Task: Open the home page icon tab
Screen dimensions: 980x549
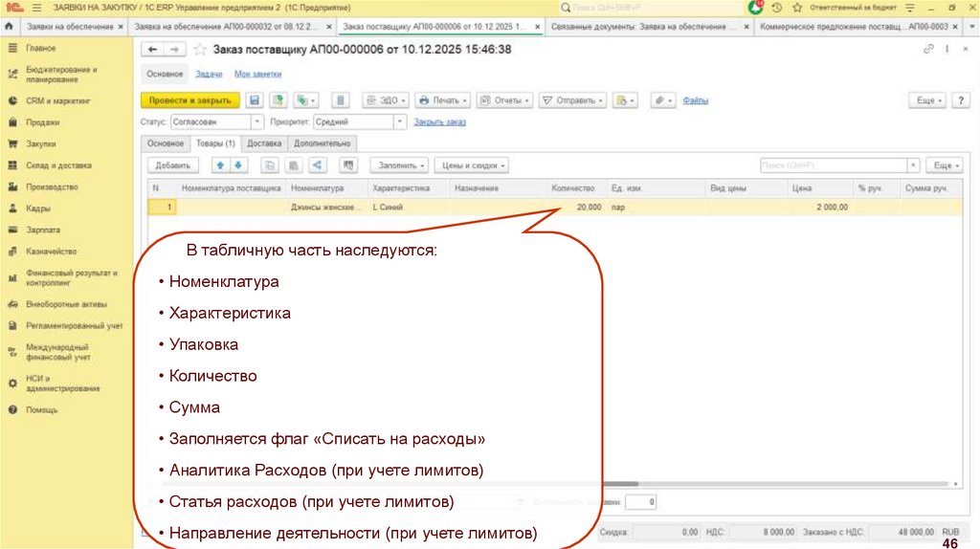Action: [11, 27]
